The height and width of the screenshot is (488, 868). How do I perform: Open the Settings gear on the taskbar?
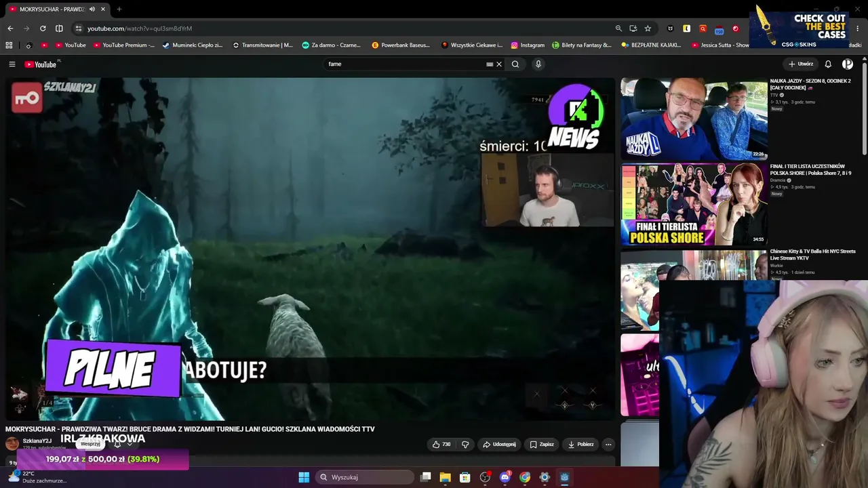pyautogui.click(x=545, y=477)
